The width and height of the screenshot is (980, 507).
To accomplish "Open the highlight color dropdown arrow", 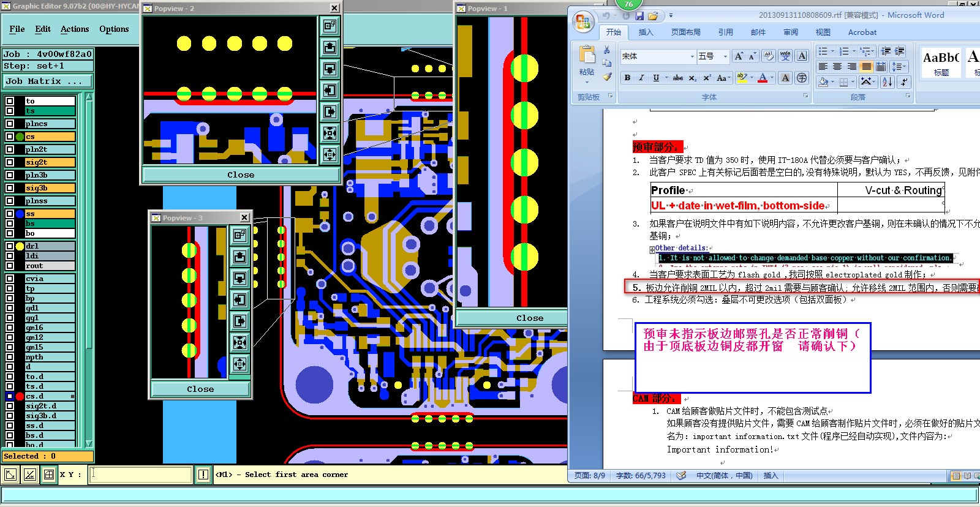I will point(752,78).
